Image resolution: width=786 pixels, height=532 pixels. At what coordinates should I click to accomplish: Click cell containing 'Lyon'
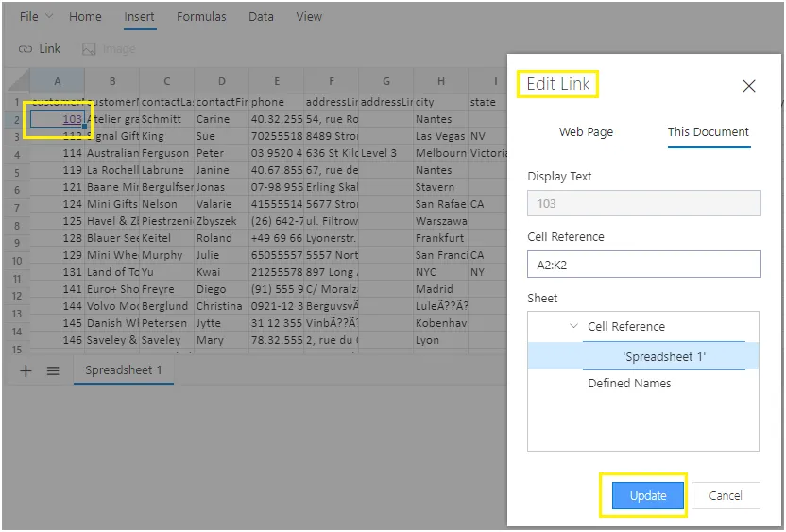tap(440, 340)
